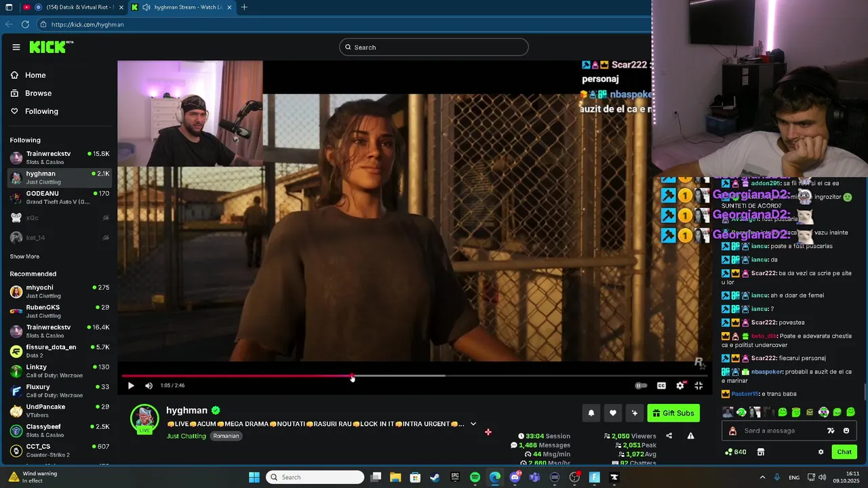This screenshot has width=868, height=488.
Task: Open the channel points 640 indicator
Action: (736, 452)
